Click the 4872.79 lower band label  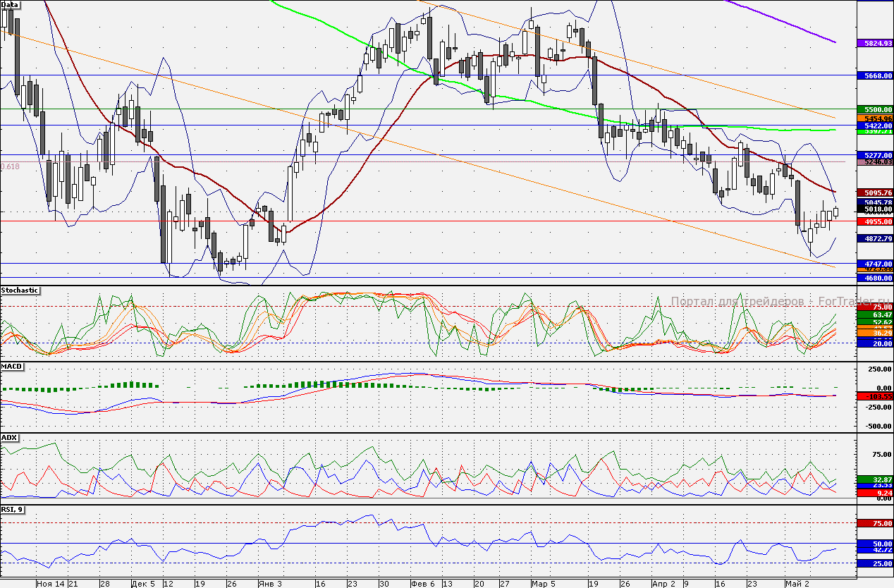[874, 239]
